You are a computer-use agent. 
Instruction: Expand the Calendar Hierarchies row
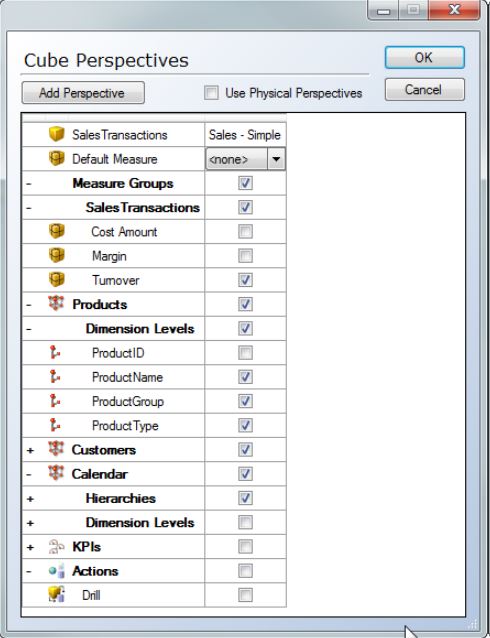coord(30,498)
